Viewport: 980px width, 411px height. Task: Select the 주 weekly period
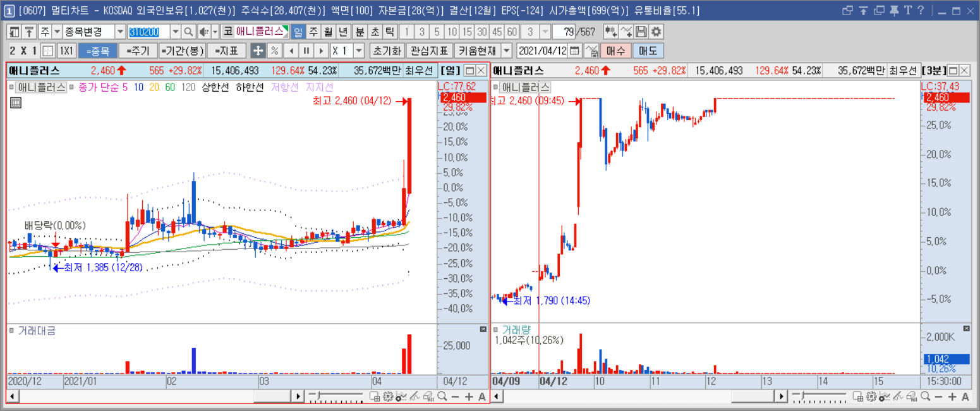click(x=313, y=32)
